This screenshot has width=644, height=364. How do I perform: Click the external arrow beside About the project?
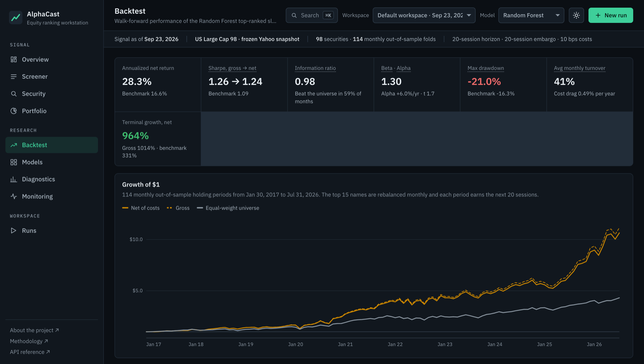(57, 330)
